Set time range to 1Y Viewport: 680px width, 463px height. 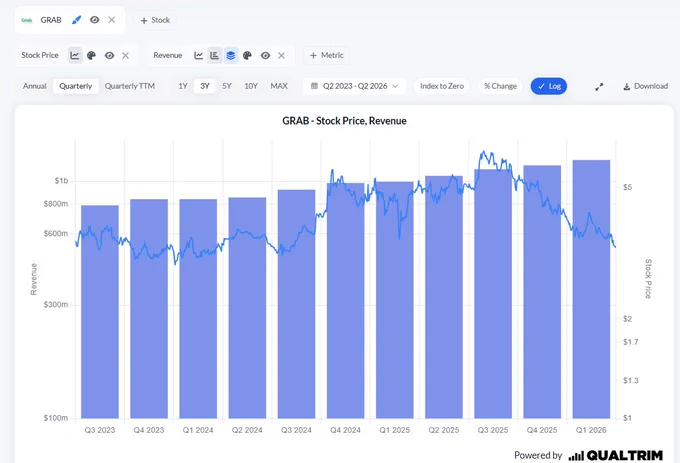point(183,86)
